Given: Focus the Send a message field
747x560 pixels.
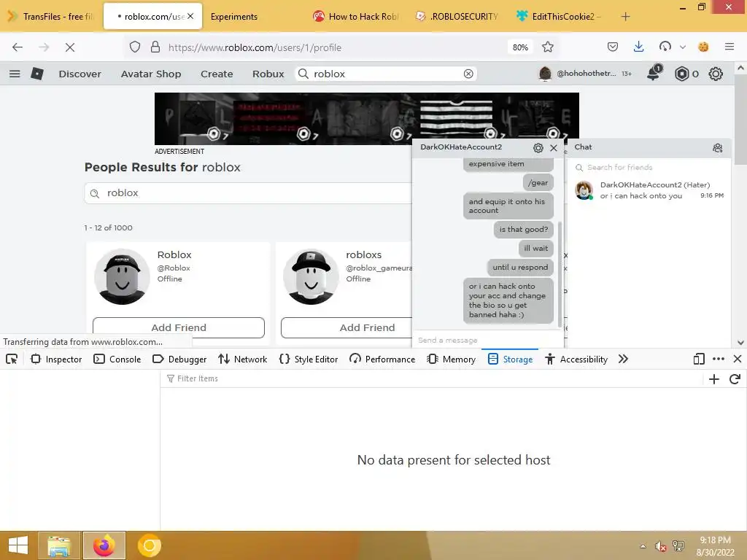Looking at the screenshot, I should pos(488,340).
